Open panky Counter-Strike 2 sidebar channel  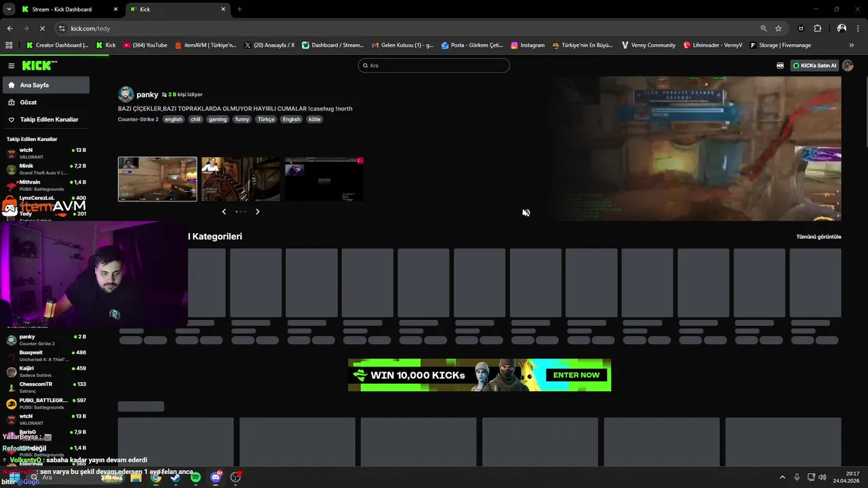pyautogui.click(x=45, y=340)
